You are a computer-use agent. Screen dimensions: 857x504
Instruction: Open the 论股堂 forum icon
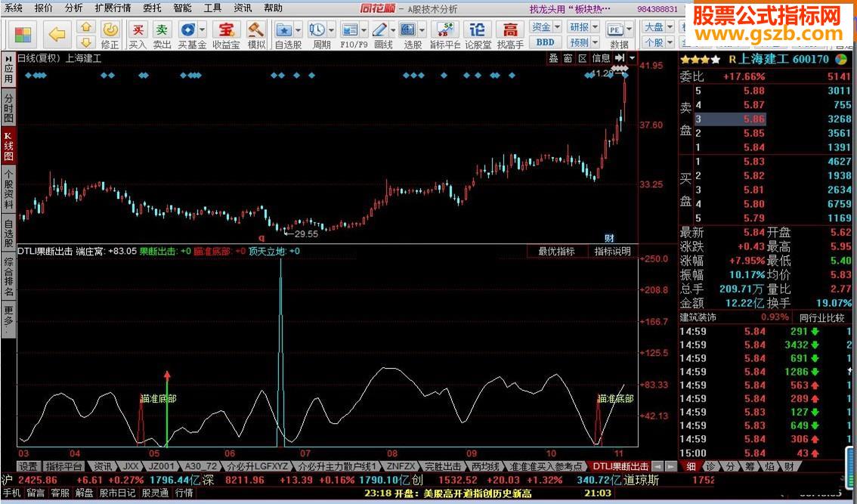478,35
